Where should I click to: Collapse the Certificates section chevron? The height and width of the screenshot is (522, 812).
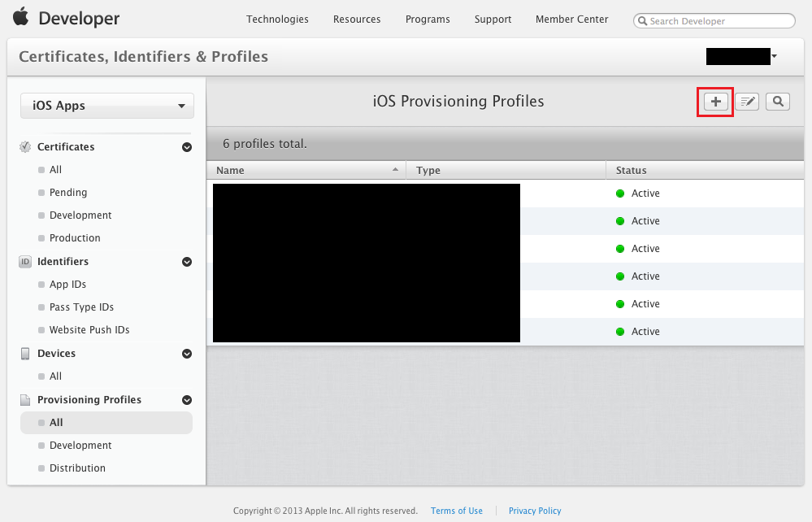[x=187, y=147]
